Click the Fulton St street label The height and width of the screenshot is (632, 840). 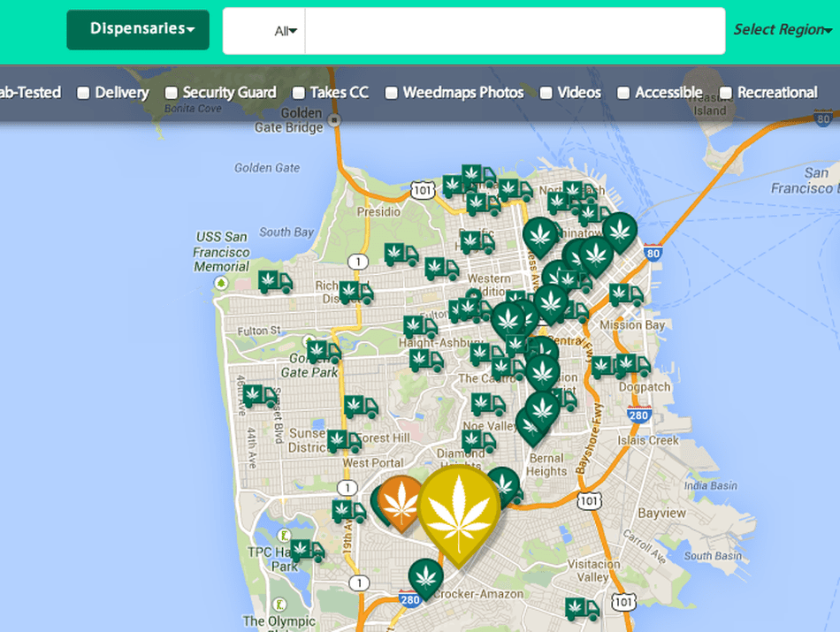tap(259, 331)
